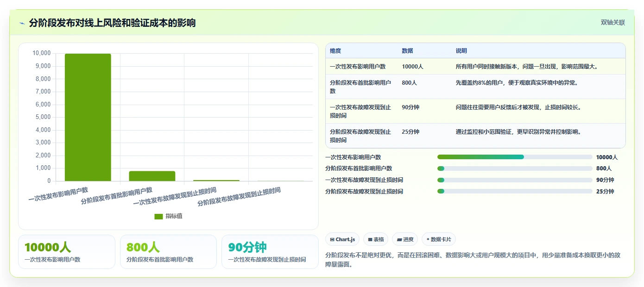Screen dimensions: 644x287
Task: Click the 数据 column header
Action: [408, 51]
